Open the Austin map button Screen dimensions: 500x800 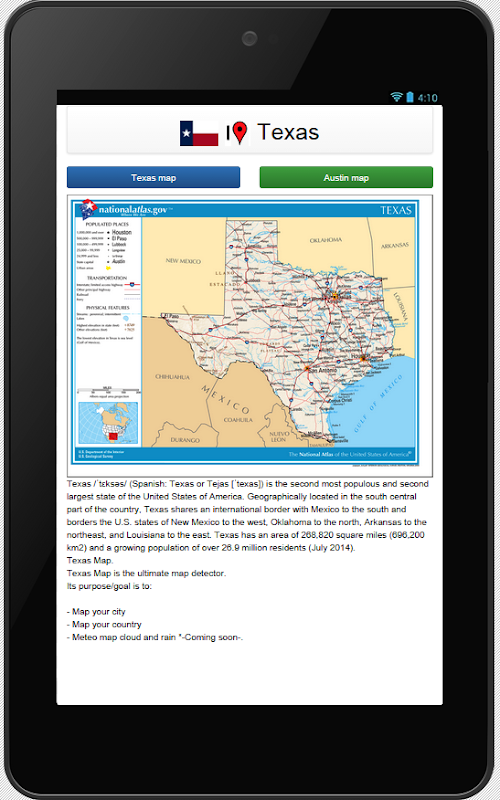point(346,177)
